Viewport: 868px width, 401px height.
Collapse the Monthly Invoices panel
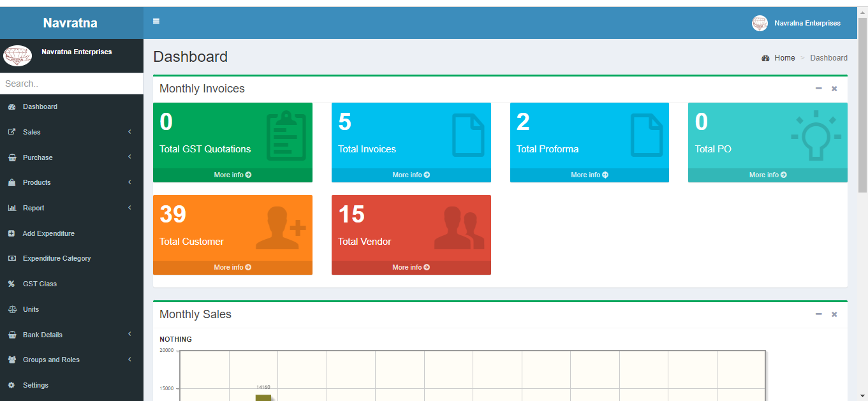click(819, 89)
